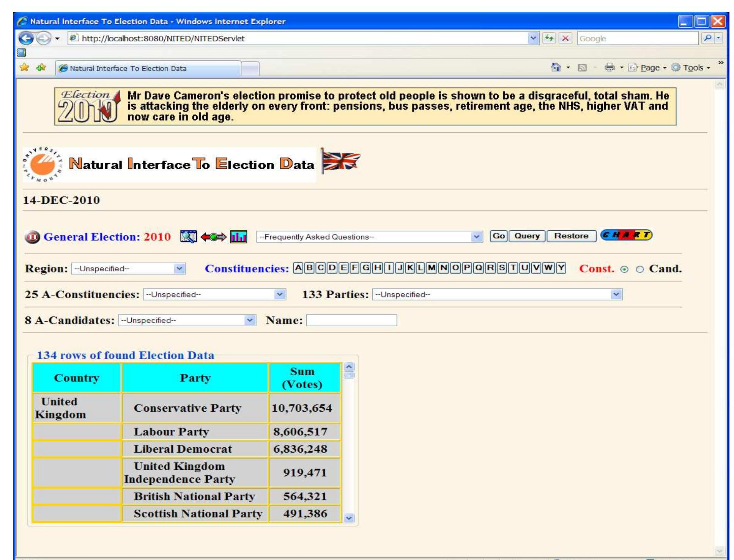Click the General Election: 2010 link
The image size is (734, 560).
107,237
